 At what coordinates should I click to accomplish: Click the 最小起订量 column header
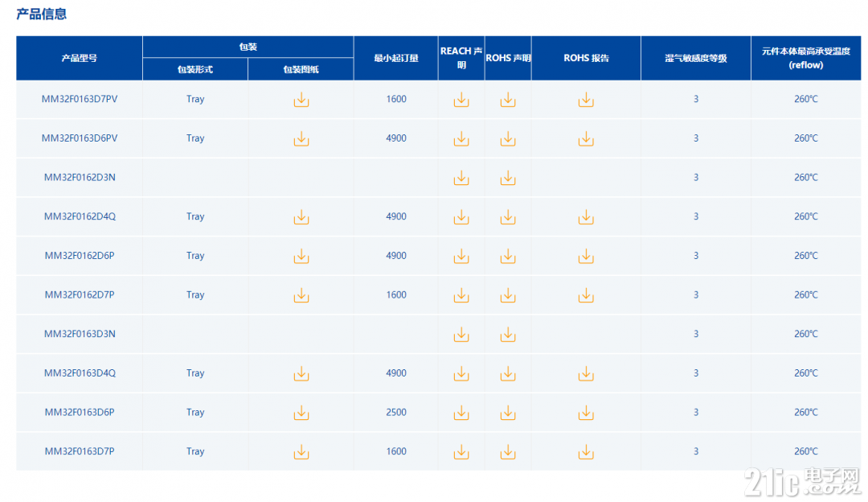[395, 58]
